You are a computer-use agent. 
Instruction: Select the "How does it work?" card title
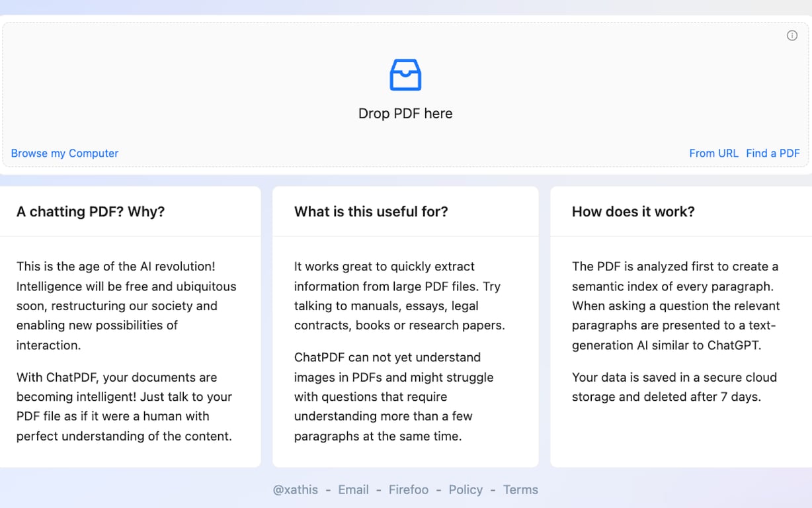(x=633, y=211)
